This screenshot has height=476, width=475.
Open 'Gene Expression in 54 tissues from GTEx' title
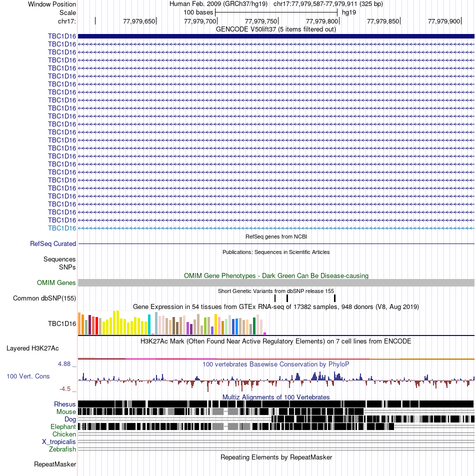[x=276, y=306]
